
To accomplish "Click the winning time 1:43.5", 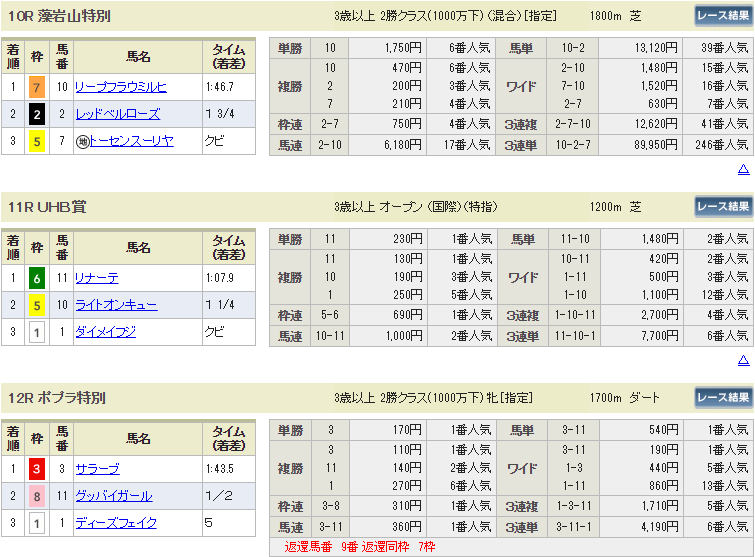I will (x=220, y=468).
